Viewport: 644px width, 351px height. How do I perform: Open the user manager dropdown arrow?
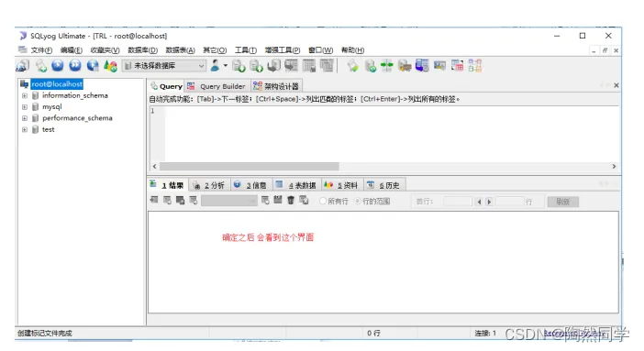point(226,66)
